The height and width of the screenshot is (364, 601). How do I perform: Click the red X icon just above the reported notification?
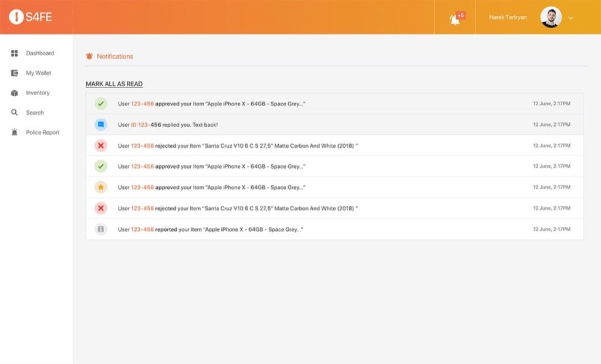pos(101,208)
